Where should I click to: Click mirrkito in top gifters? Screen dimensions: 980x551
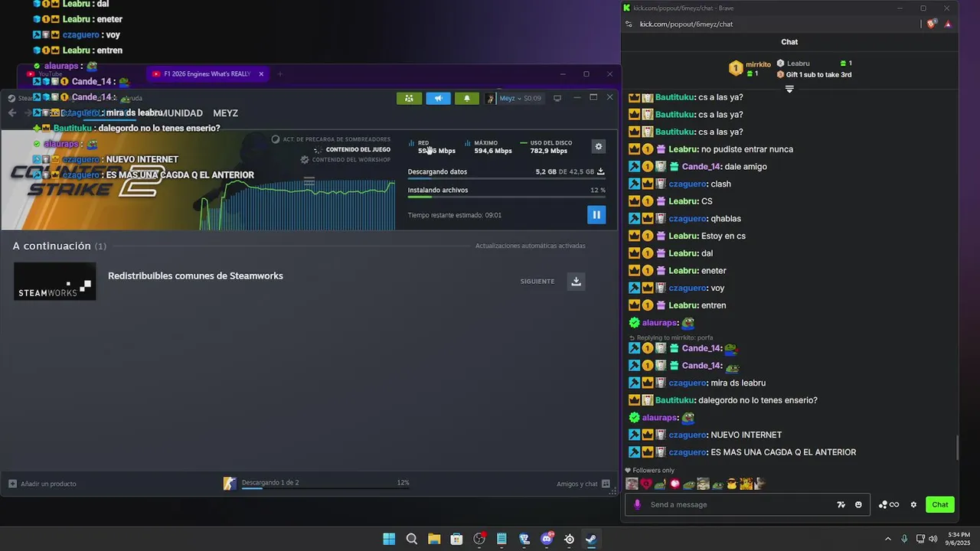758,64
